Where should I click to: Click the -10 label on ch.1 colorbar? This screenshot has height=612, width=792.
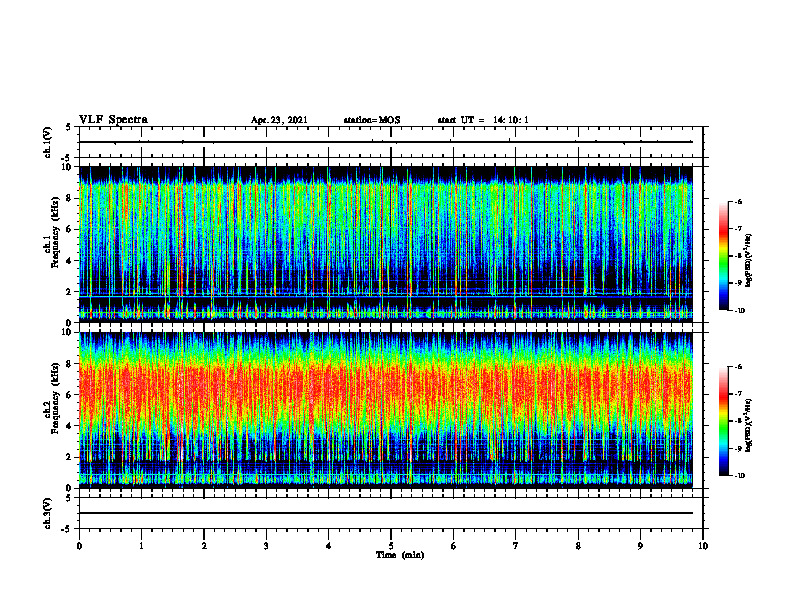click(739, 311)
